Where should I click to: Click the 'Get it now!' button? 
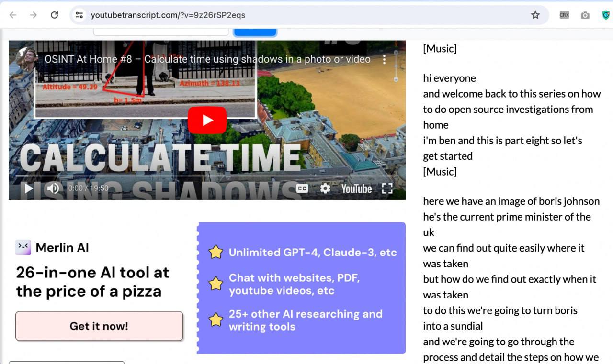[x=99, y=326]
